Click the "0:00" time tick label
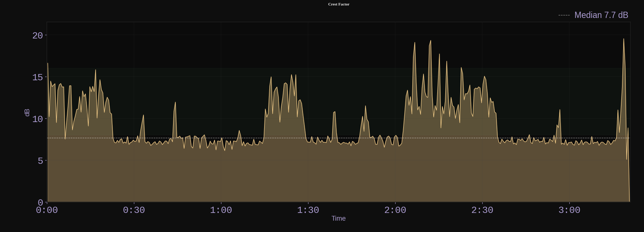 (47, 210)
